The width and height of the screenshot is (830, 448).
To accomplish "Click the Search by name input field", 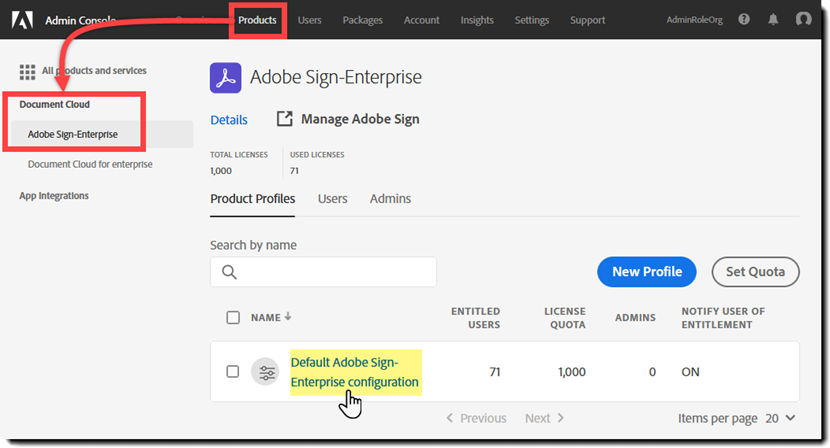I will [x=323, y=272].
